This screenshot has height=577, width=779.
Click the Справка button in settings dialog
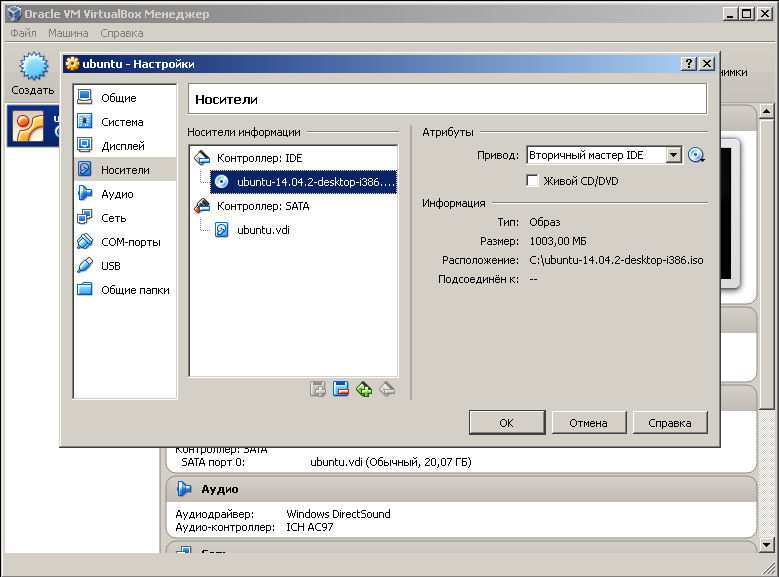tap(670, 423)
